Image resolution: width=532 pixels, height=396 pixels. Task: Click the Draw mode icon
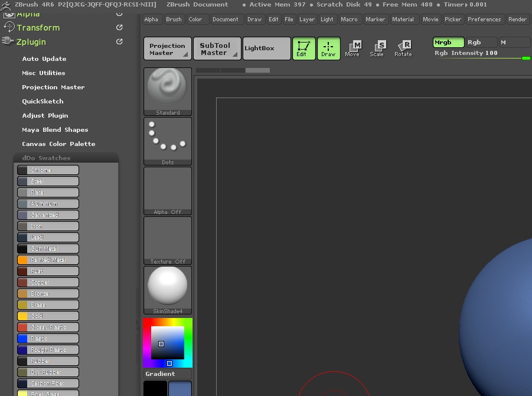328,48
